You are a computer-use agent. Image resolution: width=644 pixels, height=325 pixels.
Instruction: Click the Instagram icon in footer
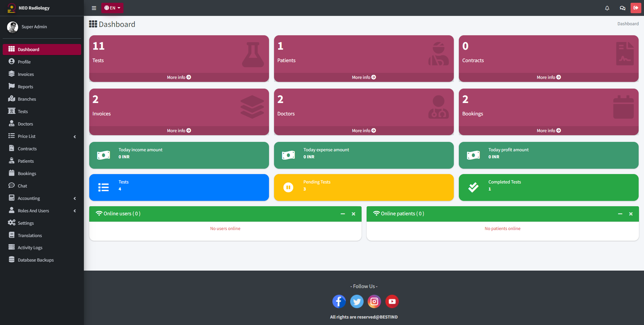coord(374,301)
